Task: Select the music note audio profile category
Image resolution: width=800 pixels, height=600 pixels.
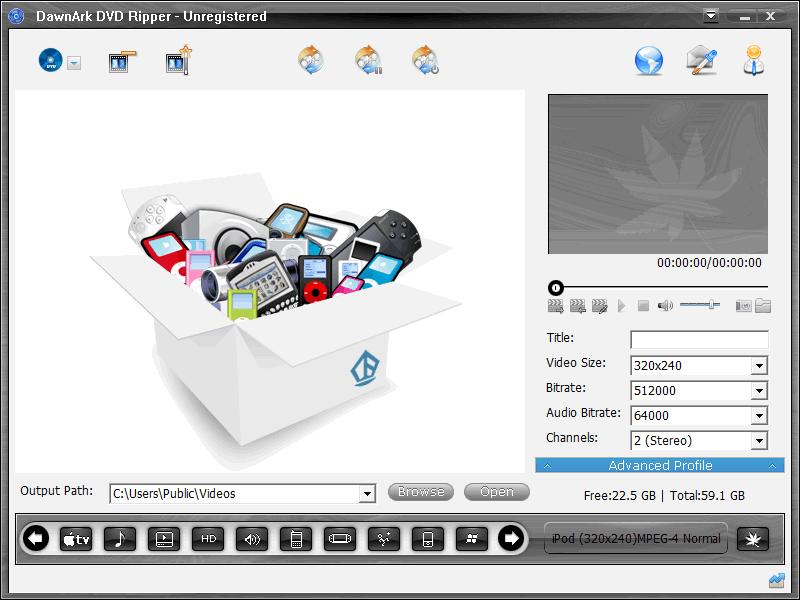Action: point(120,539)
